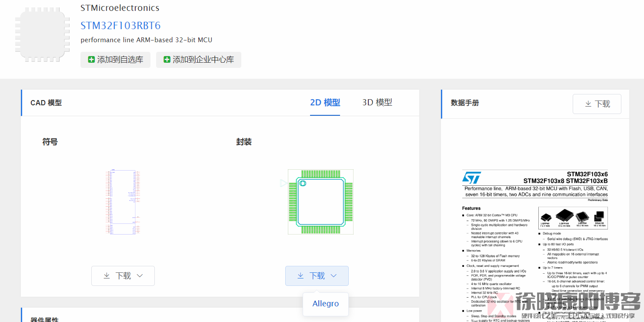Switch to the 2D 模型 tab
Viewport: 644px width, 322px height.
tap(325, 103)
